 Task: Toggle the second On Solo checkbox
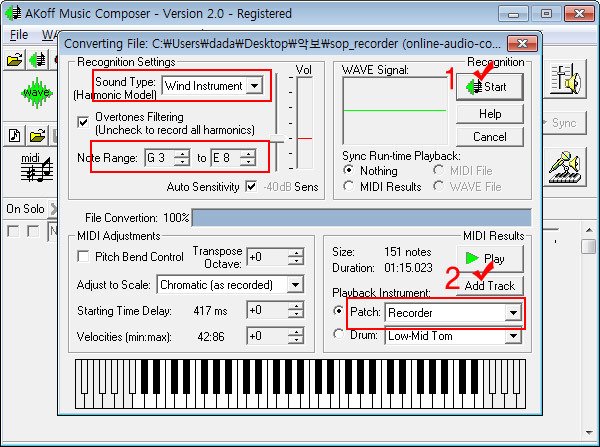[33, 231]
